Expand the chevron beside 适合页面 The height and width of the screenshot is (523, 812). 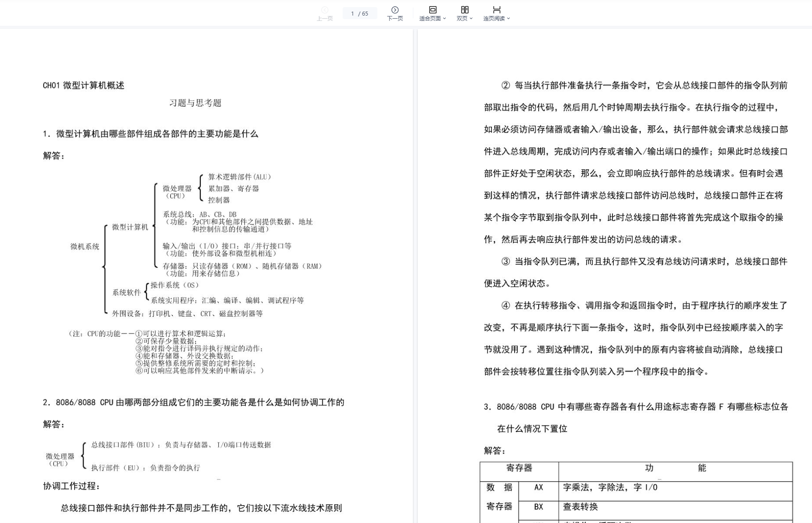444,19
